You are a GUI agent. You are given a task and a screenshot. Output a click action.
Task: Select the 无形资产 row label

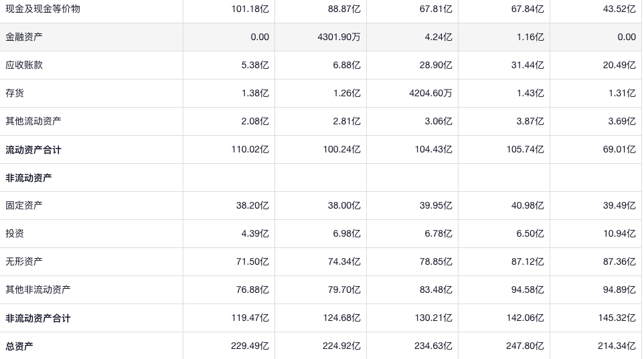pyautogui.click(x=24, y=262)
